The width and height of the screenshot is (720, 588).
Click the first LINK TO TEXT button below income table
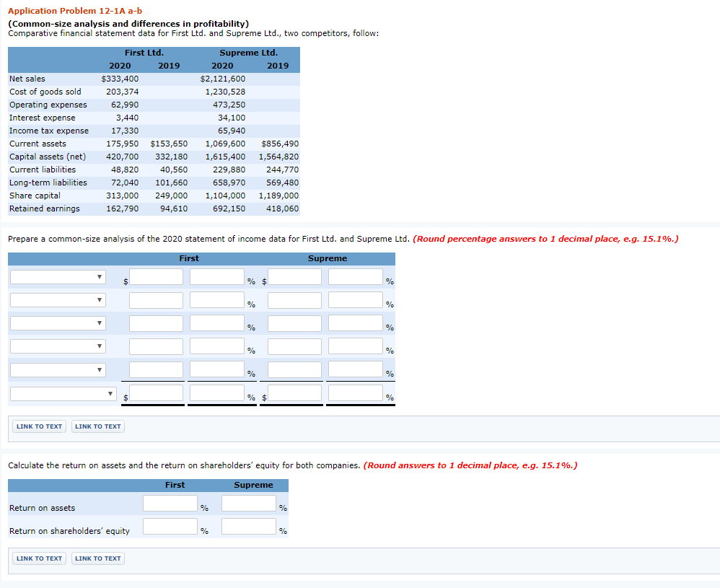point(38,426)
